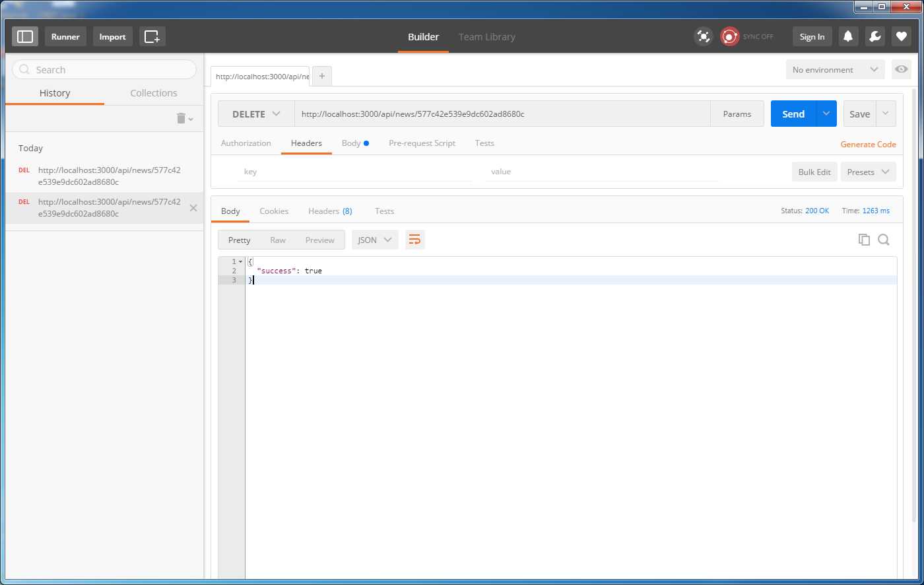The height and width of the screenshot is (585, 924).
Task: Open the JSON format dropdown
Action: (375, 240)
